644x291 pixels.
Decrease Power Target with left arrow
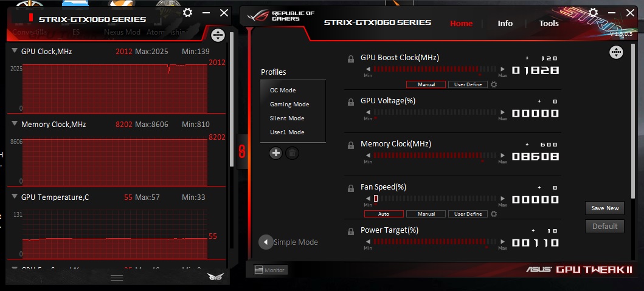click(x=368, y=241)
